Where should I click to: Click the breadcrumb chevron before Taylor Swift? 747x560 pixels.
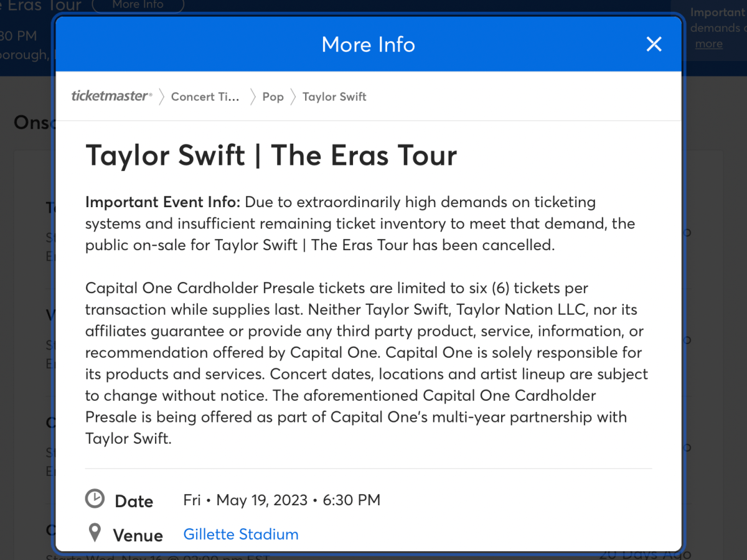(293, 96)
